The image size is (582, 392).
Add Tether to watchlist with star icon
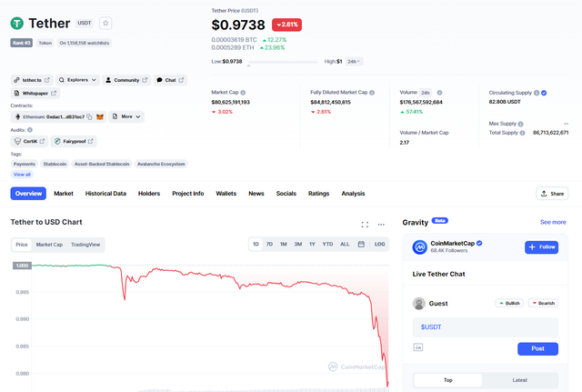[x=105, y=23]
